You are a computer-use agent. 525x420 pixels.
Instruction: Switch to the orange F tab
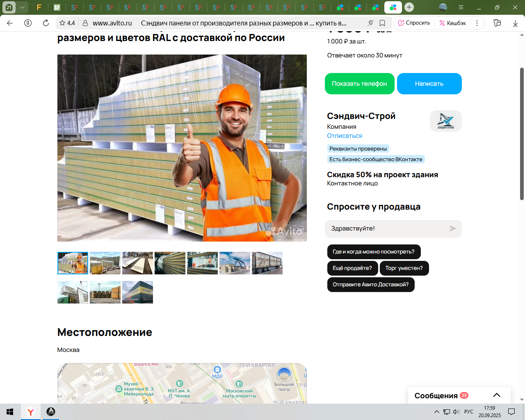click(x=39, y=7)
